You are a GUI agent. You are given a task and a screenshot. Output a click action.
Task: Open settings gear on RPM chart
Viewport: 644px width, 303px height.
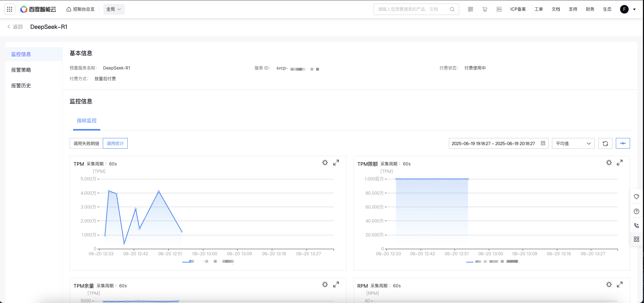pyautogui.click(x=609, y=284)
